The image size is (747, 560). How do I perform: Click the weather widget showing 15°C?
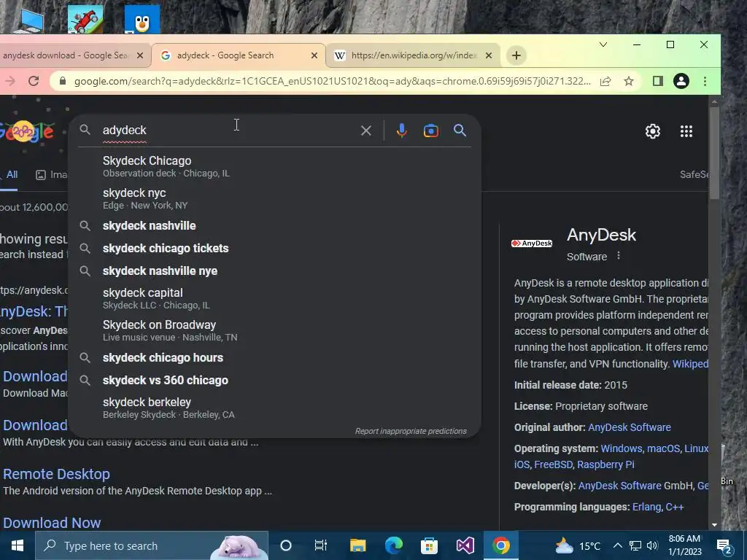[x=578, y=545]
